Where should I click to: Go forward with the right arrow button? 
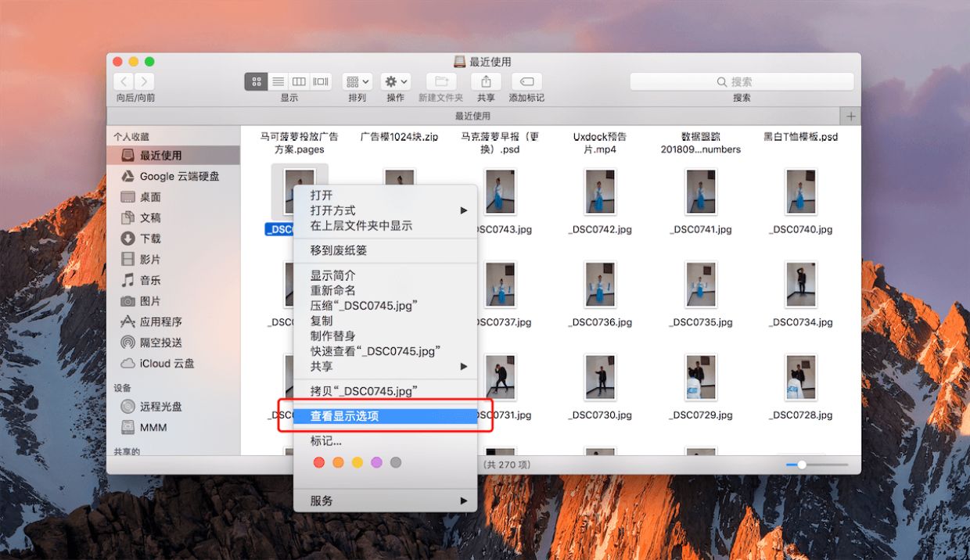coord(145,81)
